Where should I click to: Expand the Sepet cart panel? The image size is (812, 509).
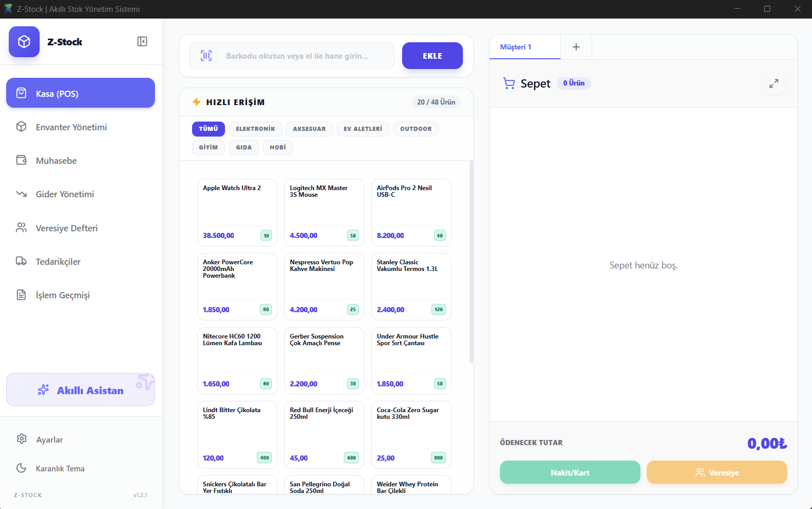(774, 83)
